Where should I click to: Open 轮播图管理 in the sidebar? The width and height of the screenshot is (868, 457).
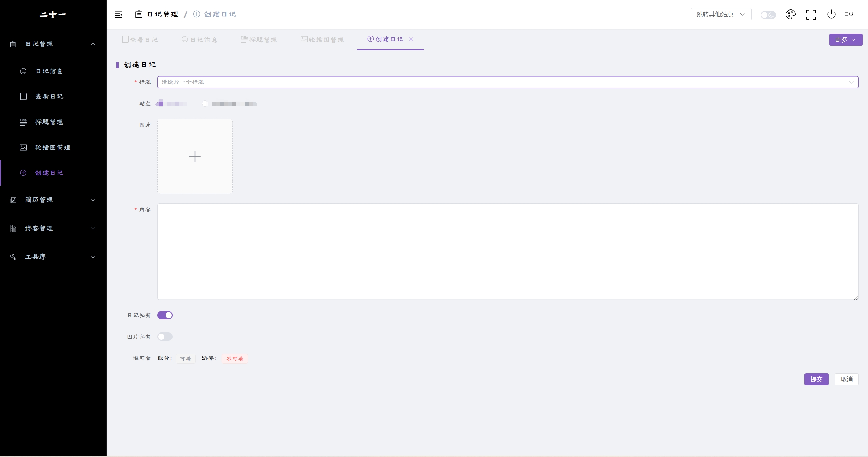coord(53,147)
